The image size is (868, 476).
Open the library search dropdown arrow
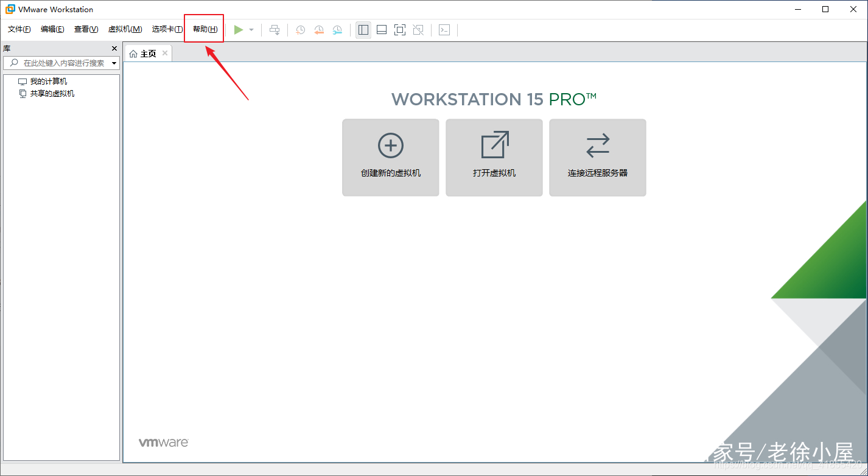pyautogui.click(x=114, y=63)
